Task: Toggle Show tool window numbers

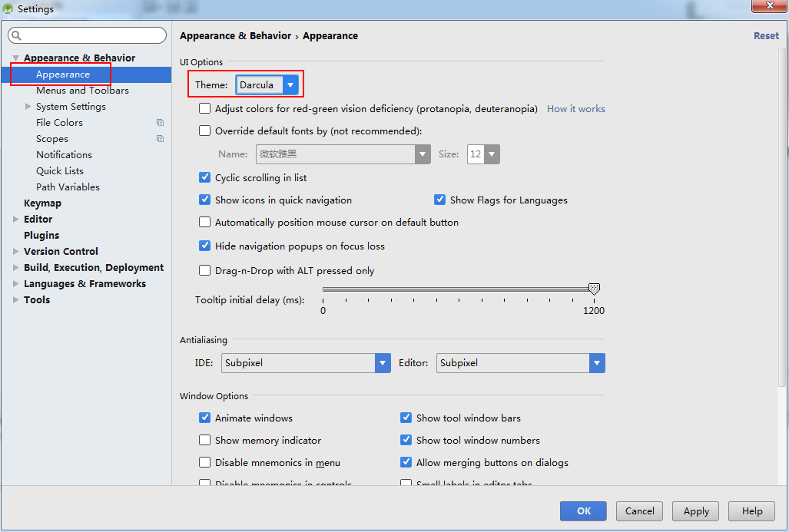Action: click(x=406, y=440)
